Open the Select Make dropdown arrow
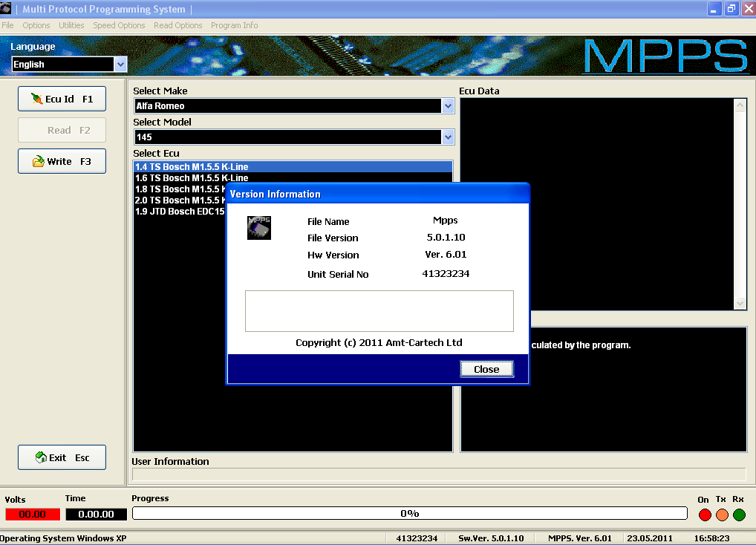The height and width of the screenshot is (545, 756). 448,106
